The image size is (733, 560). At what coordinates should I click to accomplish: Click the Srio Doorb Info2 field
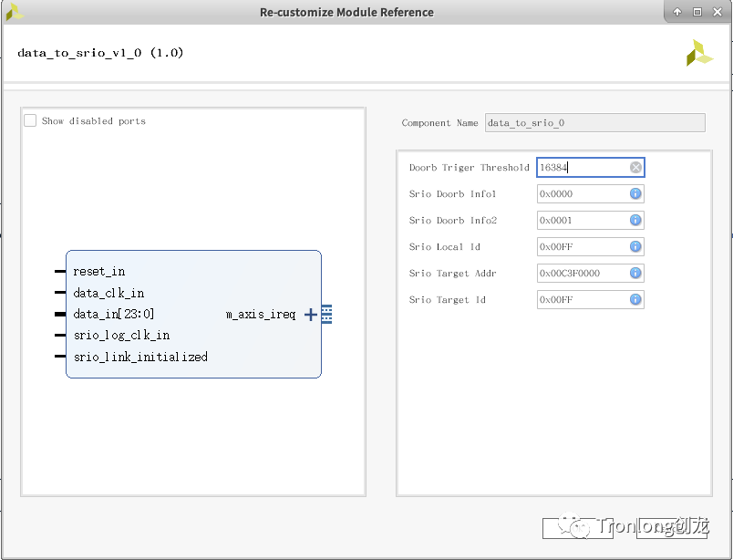(581, 220)
